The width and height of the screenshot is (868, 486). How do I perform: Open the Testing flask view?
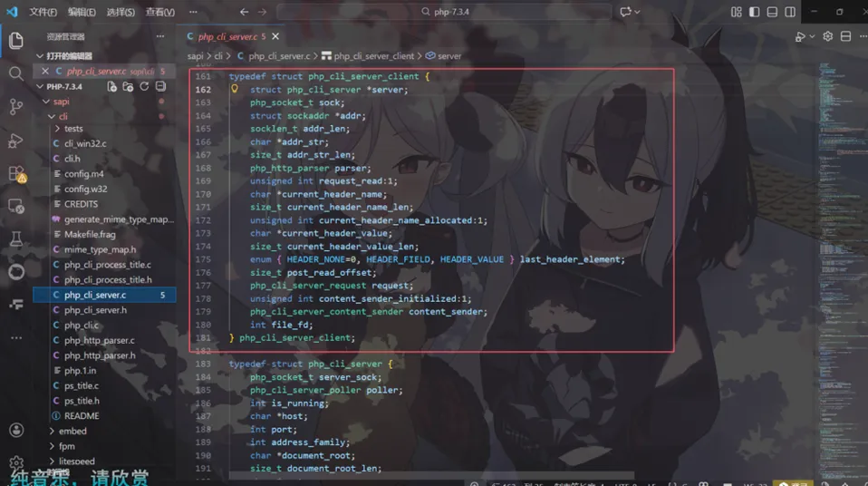coord(16,238)
